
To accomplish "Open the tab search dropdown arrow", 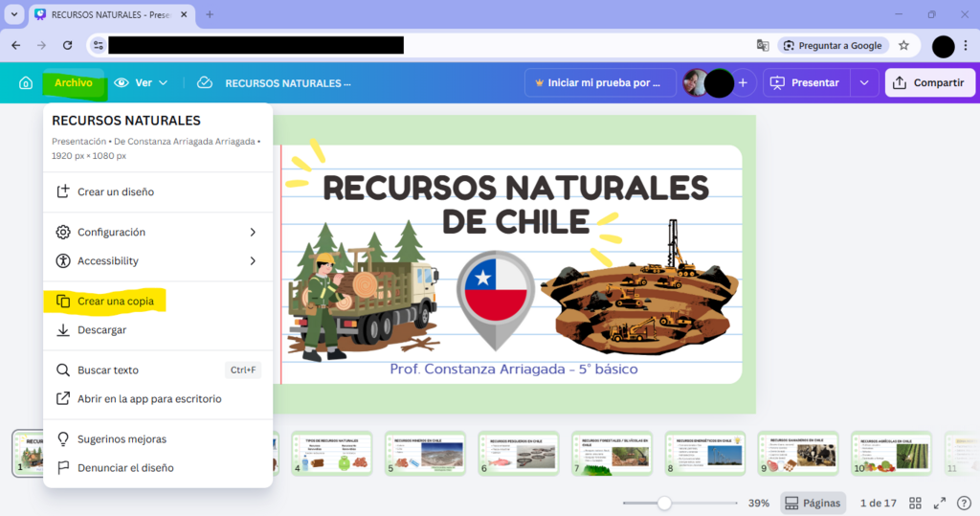I will [13, 14].
